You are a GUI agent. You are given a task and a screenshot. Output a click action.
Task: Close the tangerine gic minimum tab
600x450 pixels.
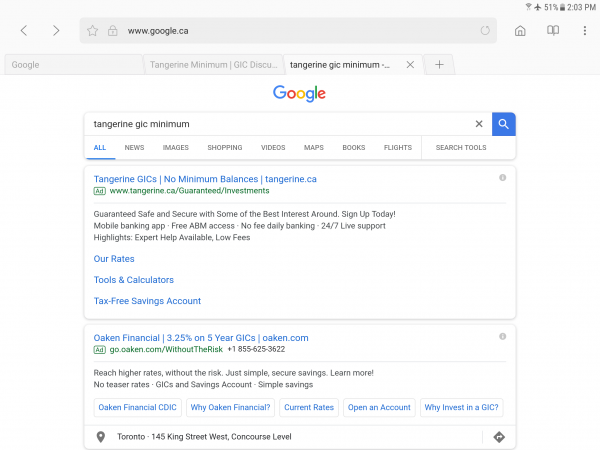(410, 65)
